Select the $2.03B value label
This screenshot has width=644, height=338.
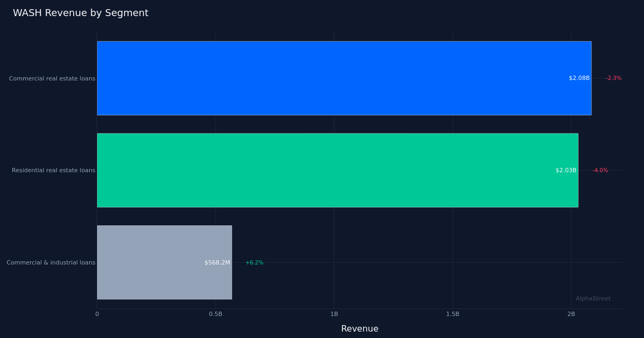(x=566, y=170)
